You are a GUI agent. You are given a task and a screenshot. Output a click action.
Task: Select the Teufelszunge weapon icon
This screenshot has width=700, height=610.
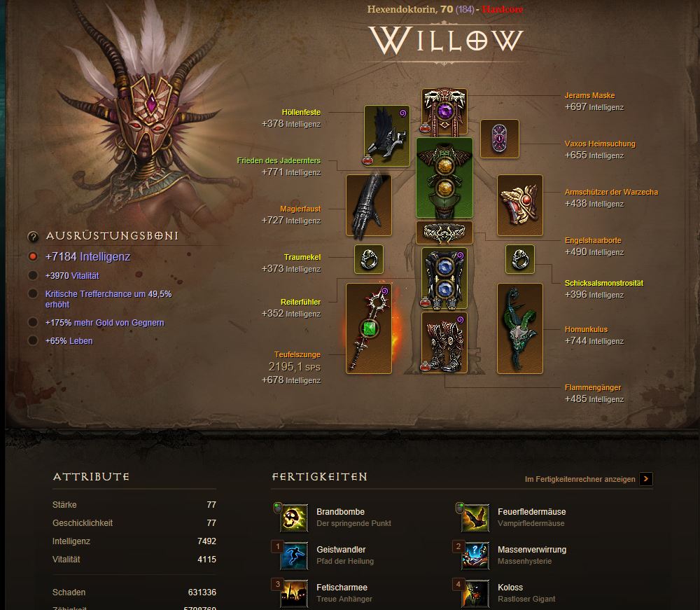(x=369, y=328)
